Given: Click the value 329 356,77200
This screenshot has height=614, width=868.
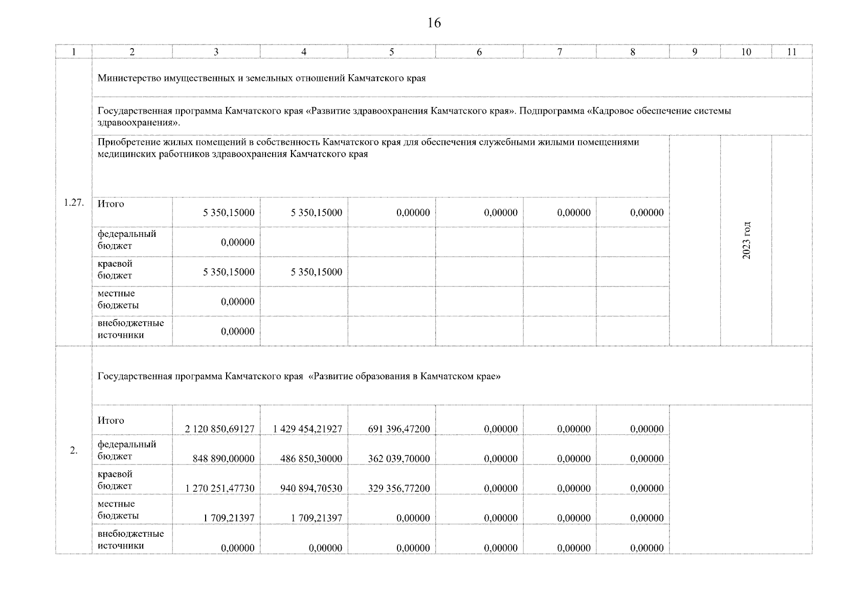Looking at the screenshot, I should click(x=398, y=488).
